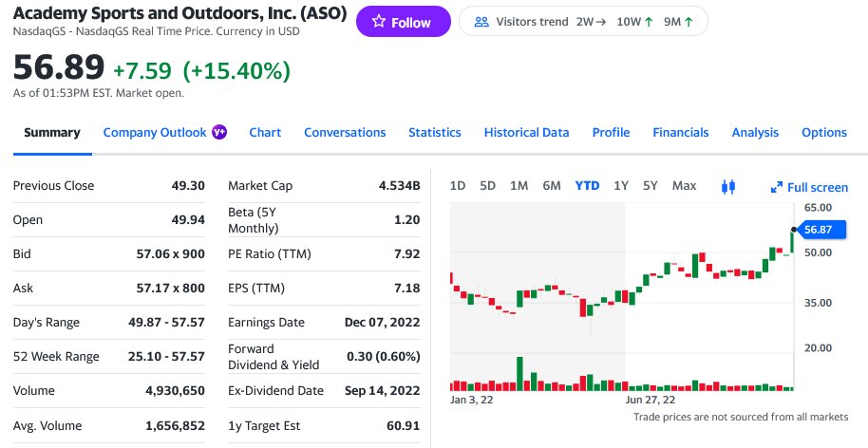The height and width of the screenshot is (448, 868).
Task: Click the 'As of 01:53PM EST' status
Action: tap(99, 93)
